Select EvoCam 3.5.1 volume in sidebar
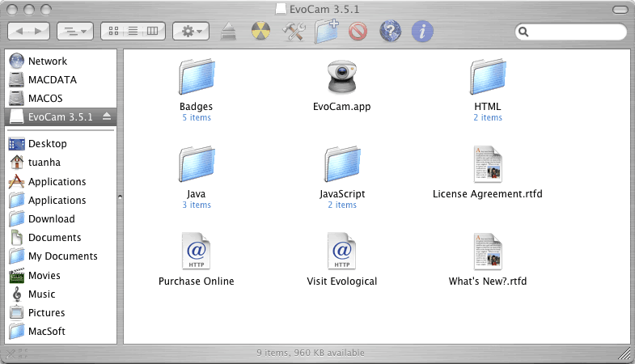Image resolution: width=635 pixels, height=364 pixels. pos(61,117)
